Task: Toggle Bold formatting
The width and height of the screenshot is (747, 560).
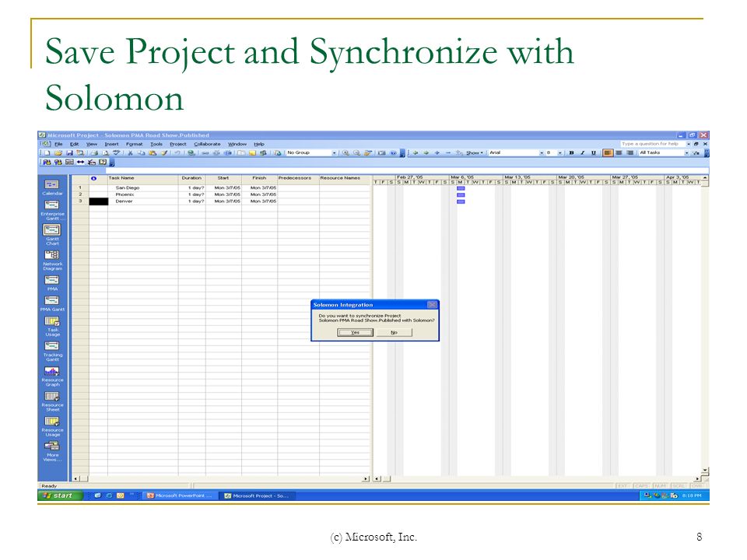Action: [x=571, y=153]
